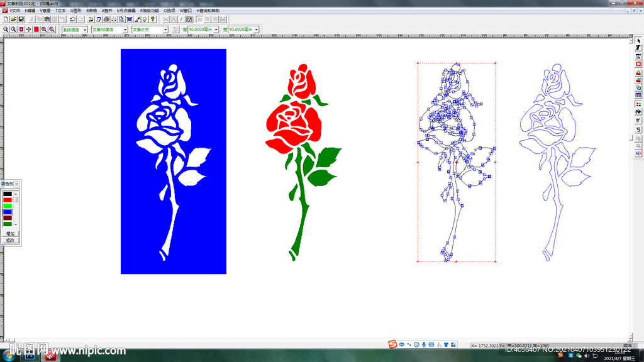Click the New document icon

point(6,19)
